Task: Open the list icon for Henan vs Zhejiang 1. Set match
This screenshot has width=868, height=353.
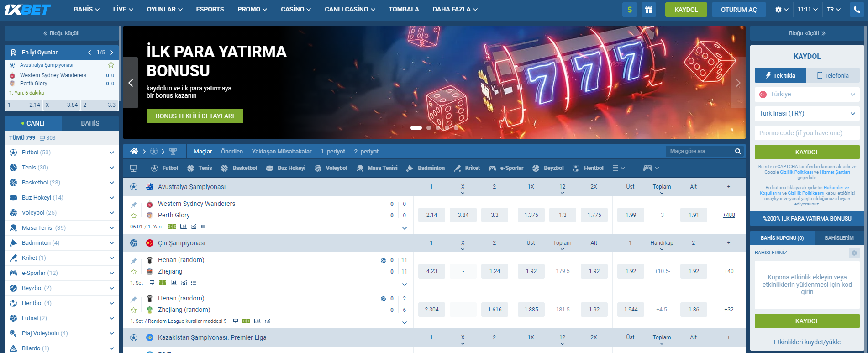Action: point(194,283)
